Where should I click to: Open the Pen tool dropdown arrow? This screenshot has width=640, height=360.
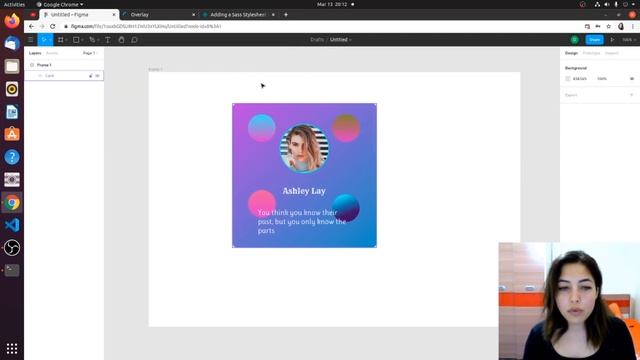click(98, 40)
